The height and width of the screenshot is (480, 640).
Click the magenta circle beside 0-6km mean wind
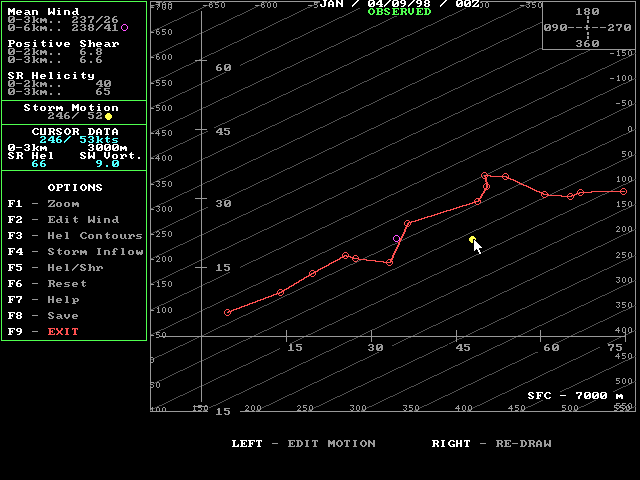click(124, 28)
